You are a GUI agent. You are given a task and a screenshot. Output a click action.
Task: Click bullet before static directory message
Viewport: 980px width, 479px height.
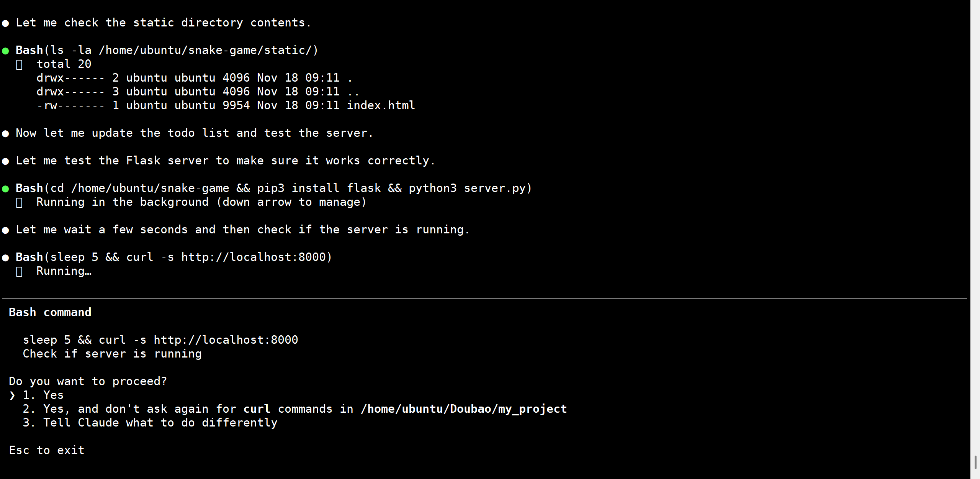pyautogui.click(x=6, y=23)
